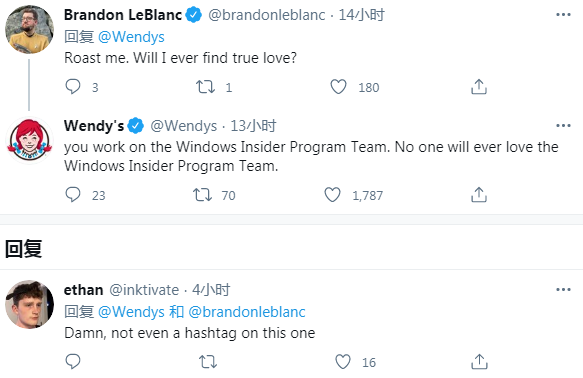
Task: Open ethan's display name profile
Action: click(x=84, y=290)
